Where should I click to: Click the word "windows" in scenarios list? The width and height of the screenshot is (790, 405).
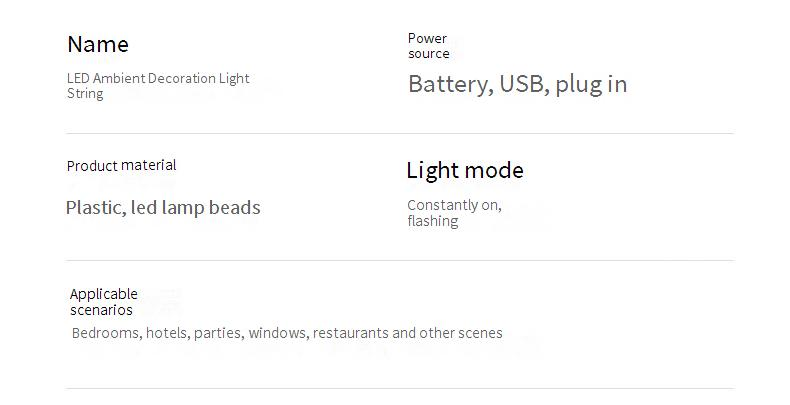click(279, 333)
